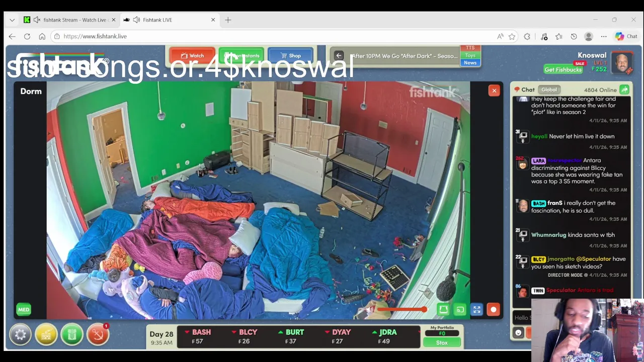The image size is (644, 362).
Task: Select the BLCY stock ticker
Action: 244,336
